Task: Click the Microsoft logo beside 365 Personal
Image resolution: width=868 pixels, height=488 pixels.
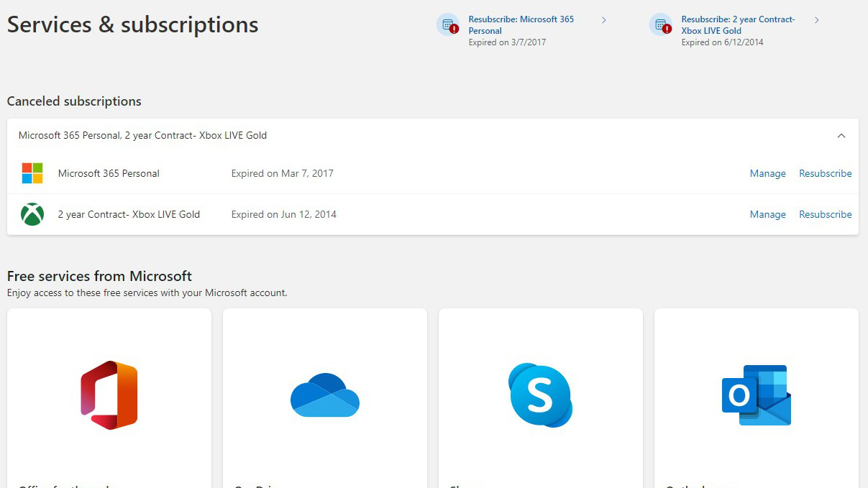Action: pyautogui.click(x=32, y=173)
